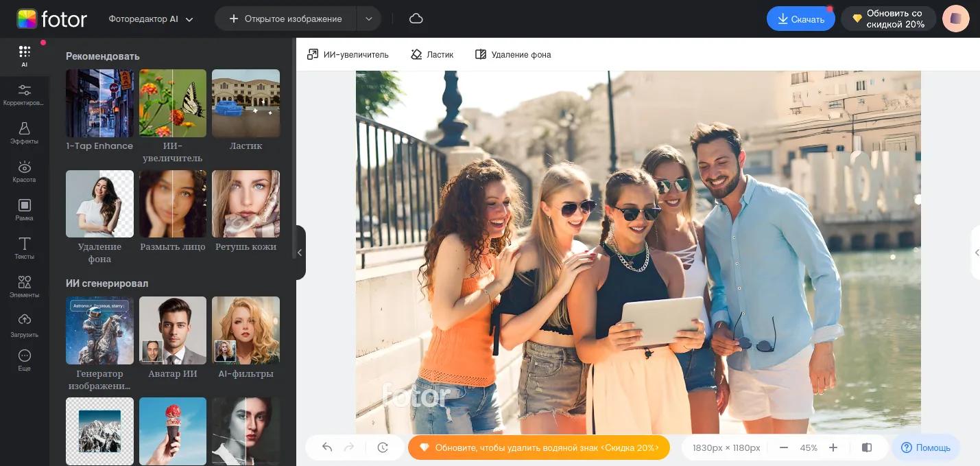Collapse the left tools panel
Viewport: 980px width, 466px height.
[300, 253]
